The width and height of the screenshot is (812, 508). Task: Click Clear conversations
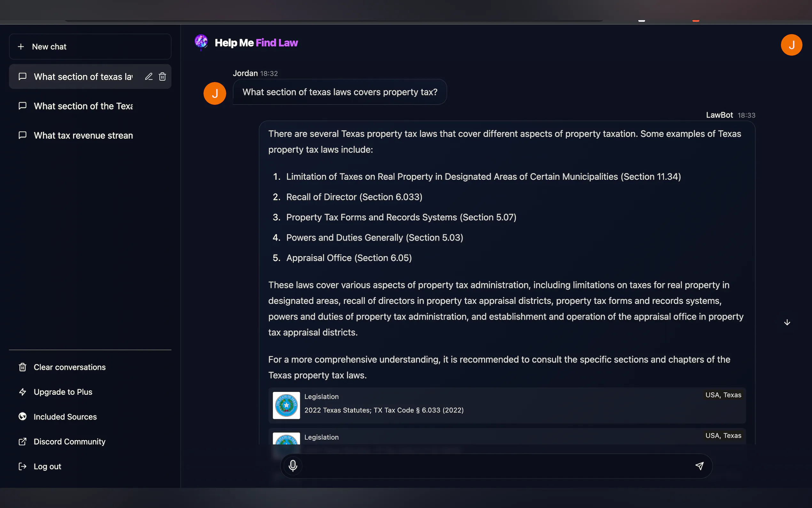[69, 367]
